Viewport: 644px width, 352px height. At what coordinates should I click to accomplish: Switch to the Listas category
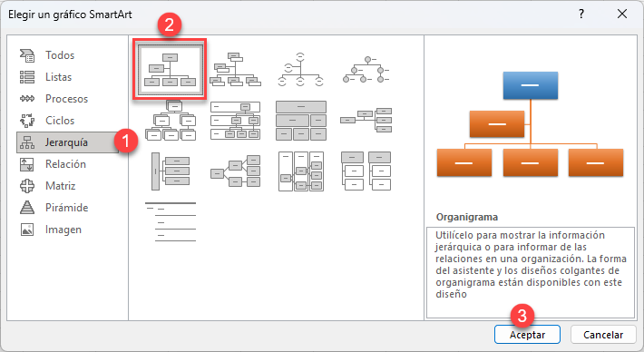click(x=58, y=77)
